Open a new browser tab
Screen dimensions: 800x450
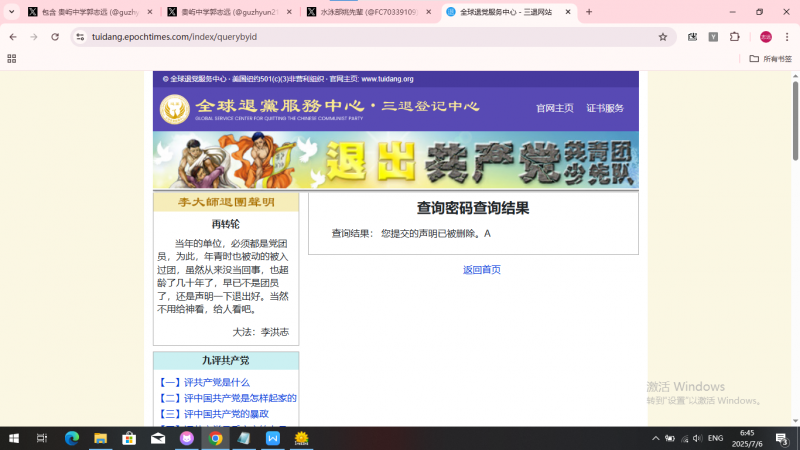coord(589,12)
